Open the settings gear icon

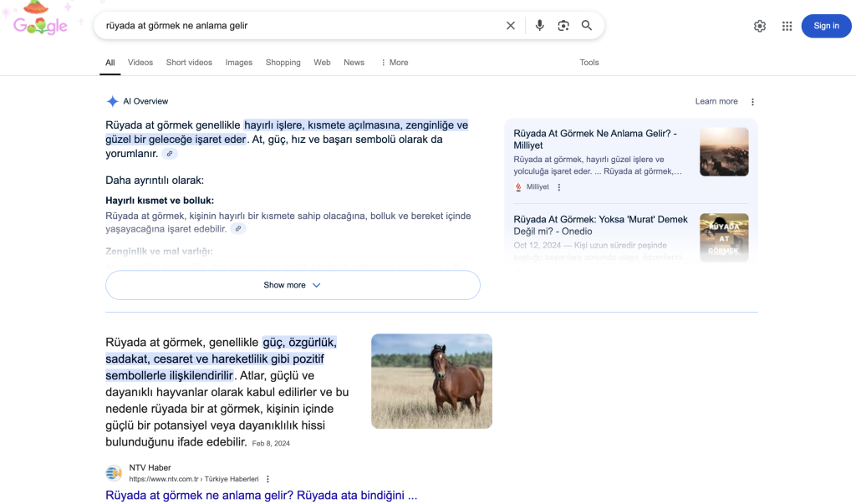pos(760,26)
